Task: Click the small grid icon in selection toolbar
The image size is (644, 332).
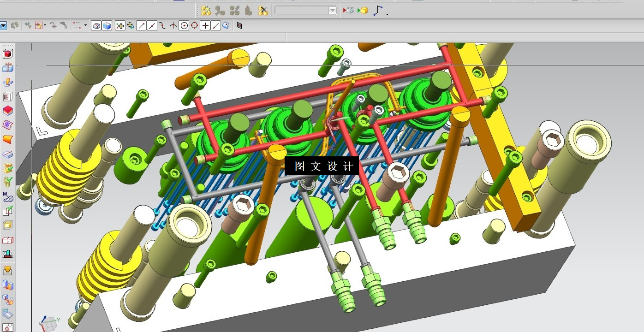Action: [239, 26]
